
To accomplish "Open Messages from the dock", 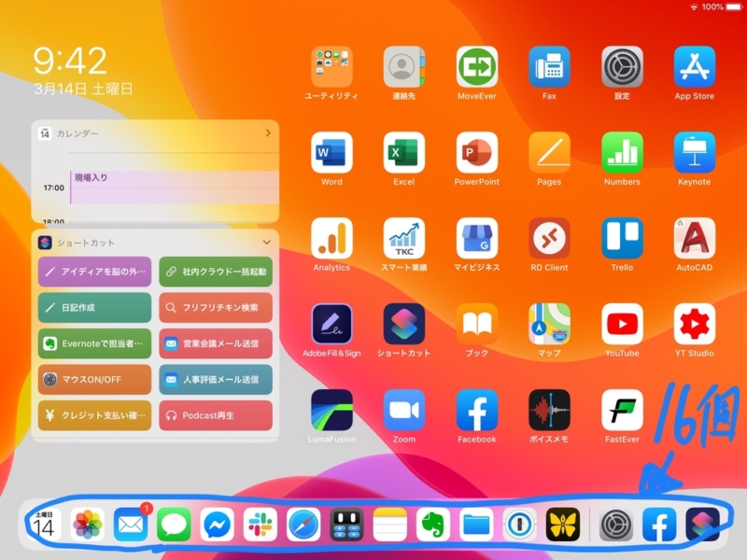I will click(x=174, y=525).
